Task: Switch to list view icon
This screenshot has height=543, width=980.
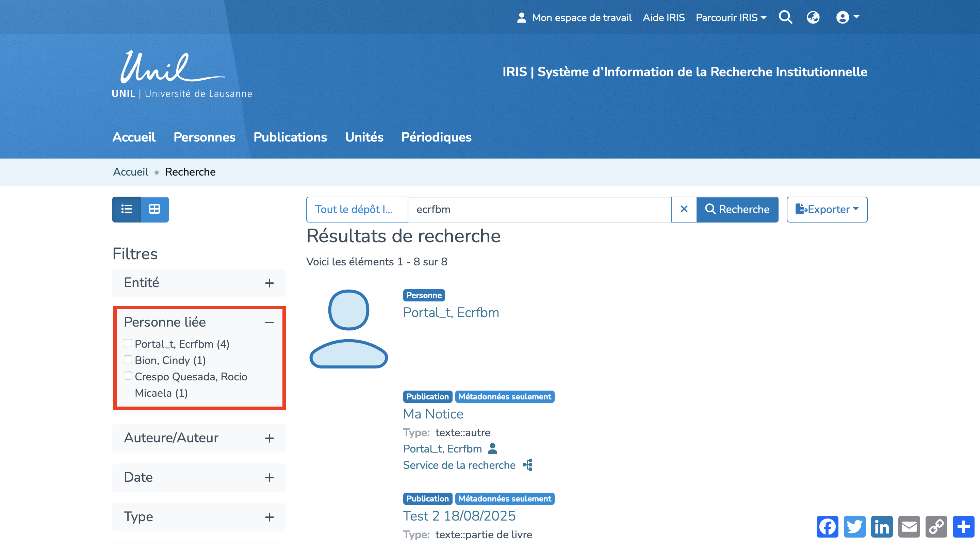Action: [x=127, y=209]
